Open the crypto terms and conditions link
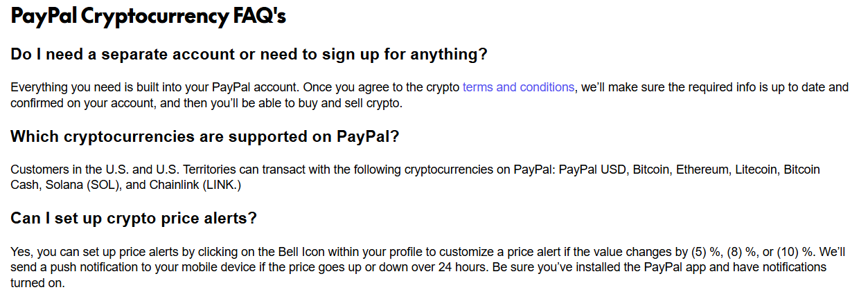The height and width of the screenshot is (301, 868). (518, 87)
